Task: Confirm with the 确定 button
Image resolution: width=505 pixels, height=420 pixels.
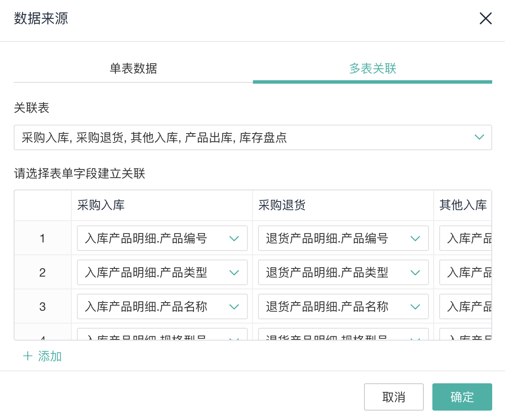Action: (462, 397)
